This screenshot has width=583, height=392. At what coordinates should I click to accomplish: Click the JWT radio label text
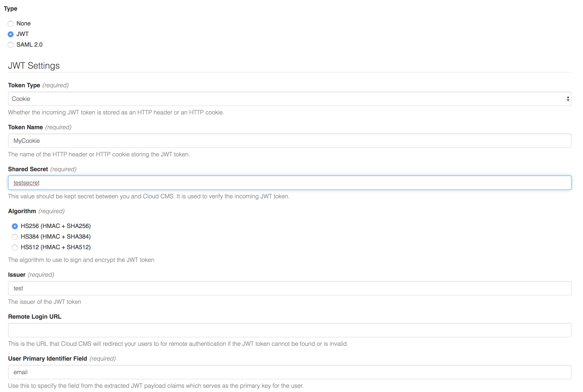click(22, 34)
